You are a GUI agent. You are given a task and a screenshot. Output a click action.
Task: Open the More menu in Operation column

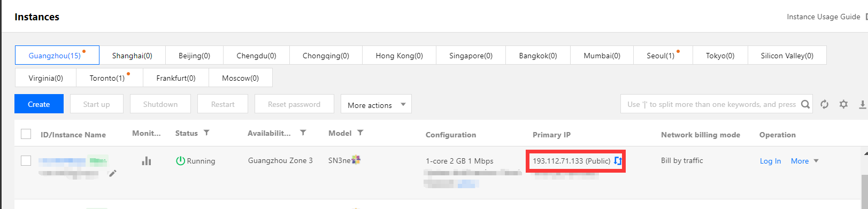pyautogui.click(x=804, y=161)
